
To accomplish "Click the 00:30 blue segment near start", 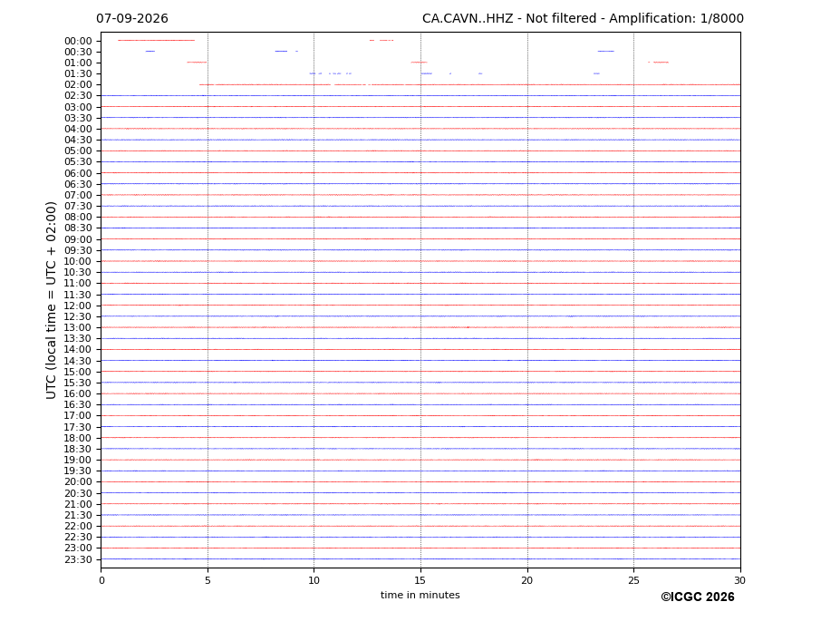I will pyautogui.click(x=150, y=52).
